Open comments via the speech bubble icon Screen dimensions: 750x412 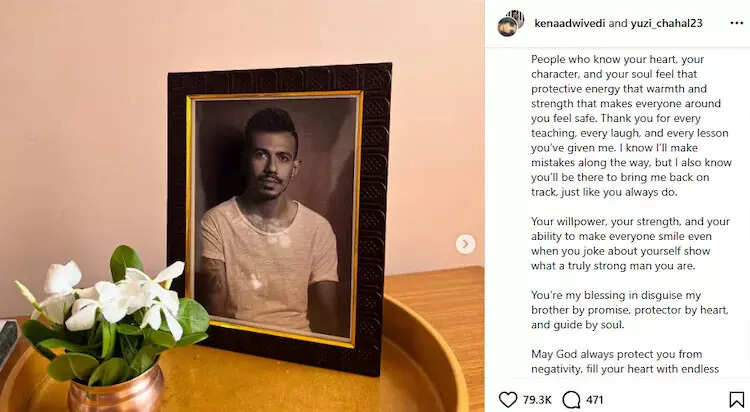point(571,400)
